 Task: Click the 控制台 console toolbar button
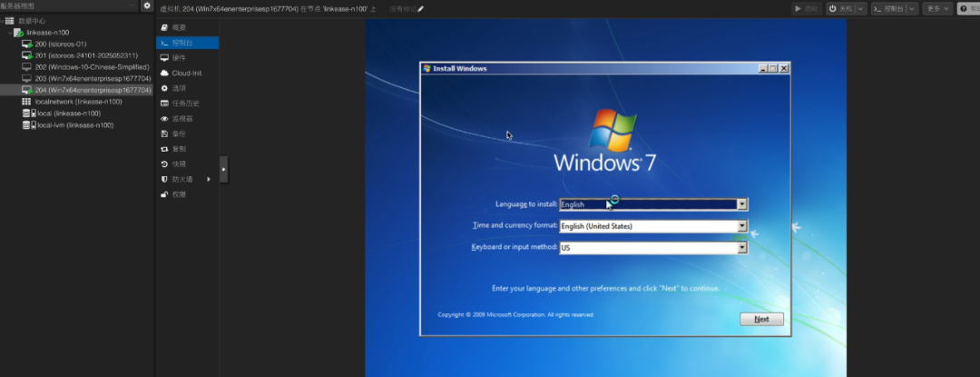click(x=888, y=9)
